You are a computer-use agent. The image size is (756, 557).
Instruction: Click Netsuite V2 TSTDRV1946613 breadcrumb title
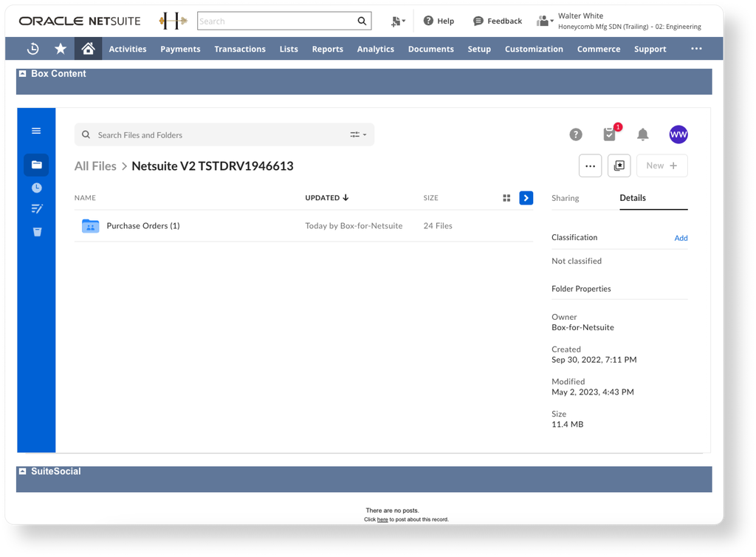213,166
